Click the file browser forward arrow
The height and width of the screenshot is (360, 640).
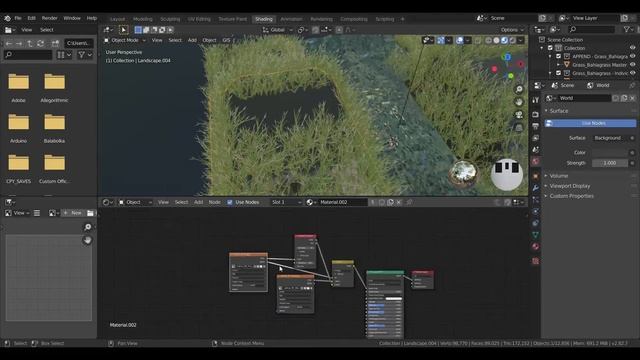pyautogui.click(x=19, y=43)
